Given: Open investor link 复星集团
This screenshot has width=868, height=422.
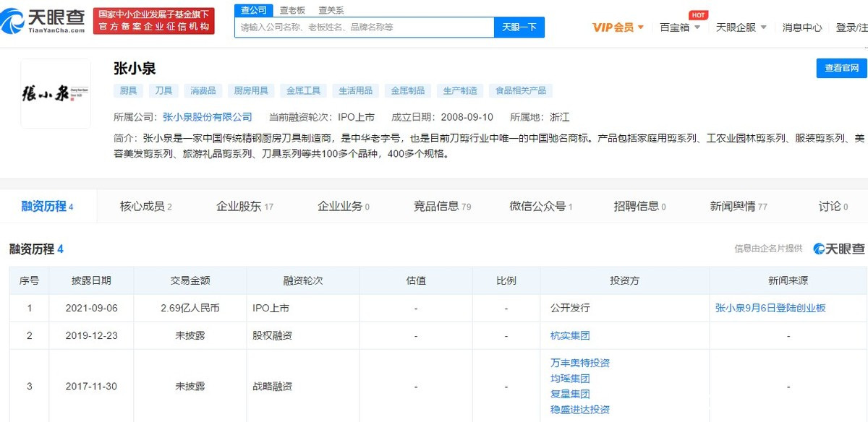Looking at the screenshot, I should (x=570, y=394).
